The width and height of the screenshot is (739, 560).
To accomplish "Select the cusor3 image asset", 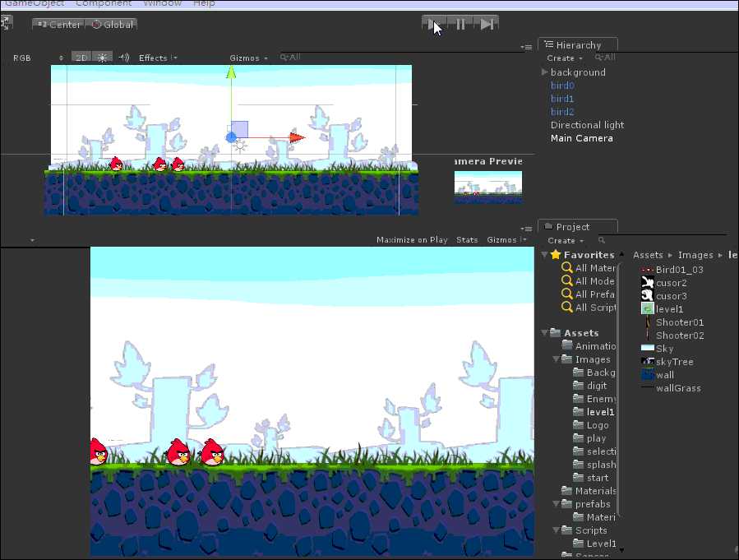I will 664,296.
